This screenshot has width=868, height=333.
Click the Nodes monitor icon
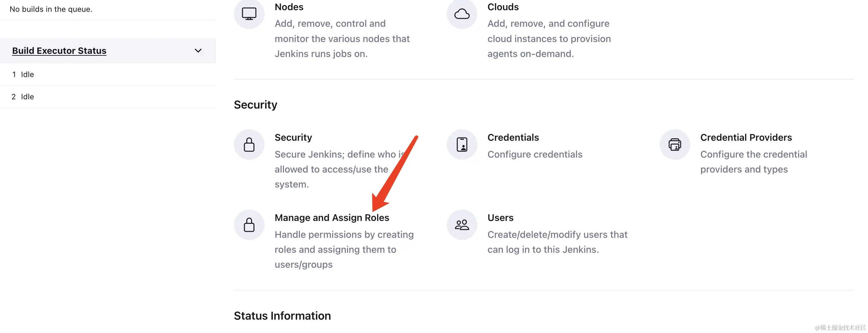[249, 13]
